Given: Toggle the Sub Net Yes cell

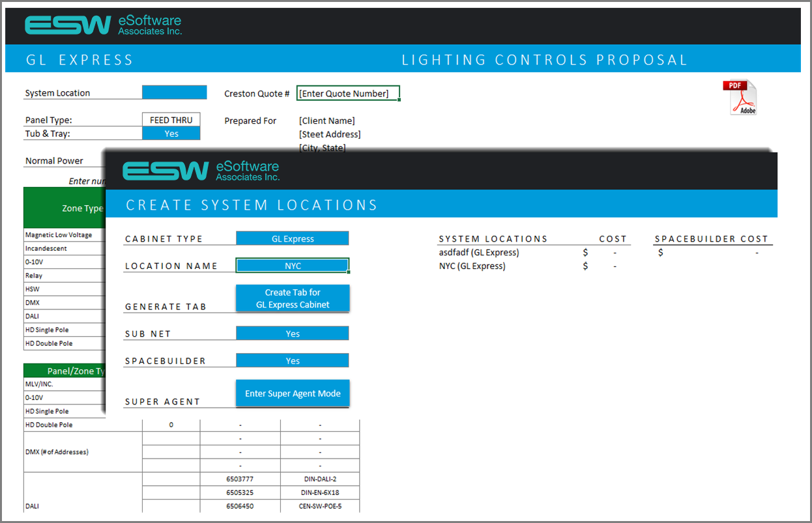Looking at the screenshot, I should tap(293, 333).
